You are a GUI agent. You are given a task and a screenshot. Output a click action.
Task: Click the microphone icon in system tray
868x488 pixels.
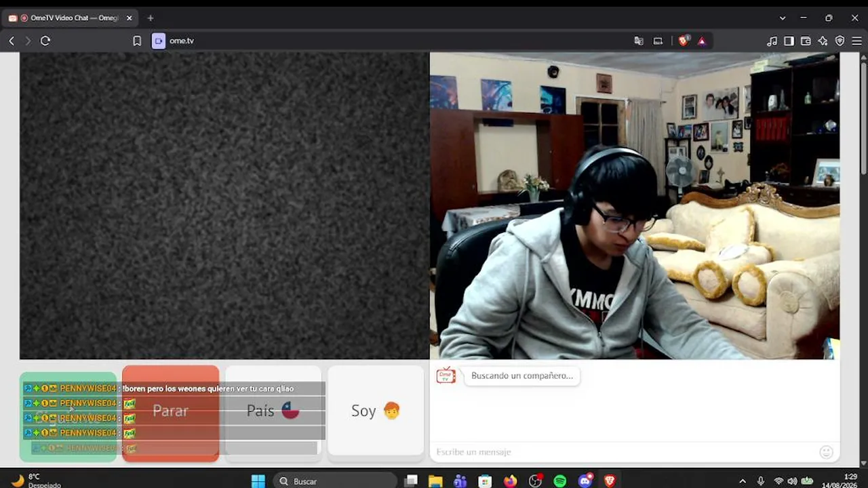[761, 481]
